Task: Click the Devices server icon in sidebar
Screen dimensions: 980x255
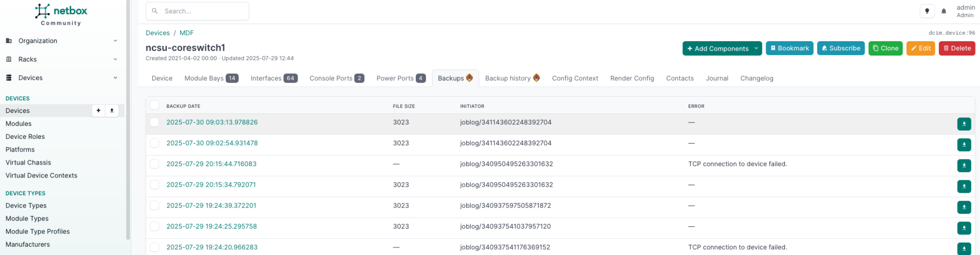Action: tap(9, 78)
